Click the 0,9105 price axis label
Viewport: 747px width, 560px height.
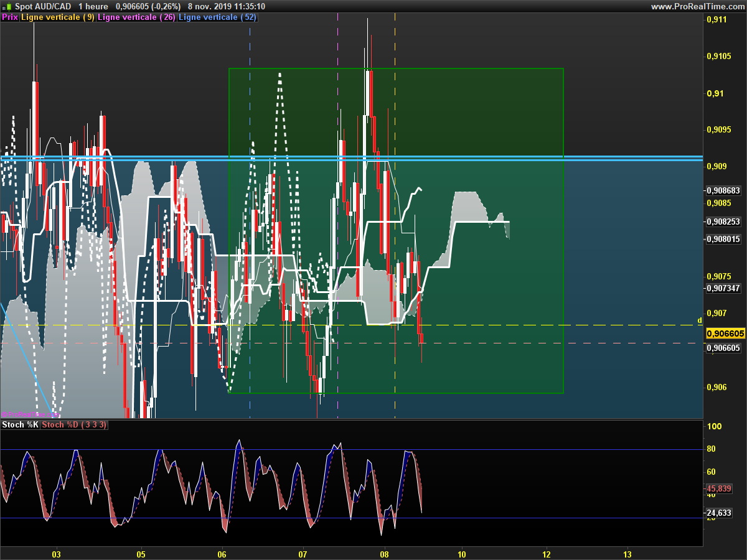[x=718, y=57]
